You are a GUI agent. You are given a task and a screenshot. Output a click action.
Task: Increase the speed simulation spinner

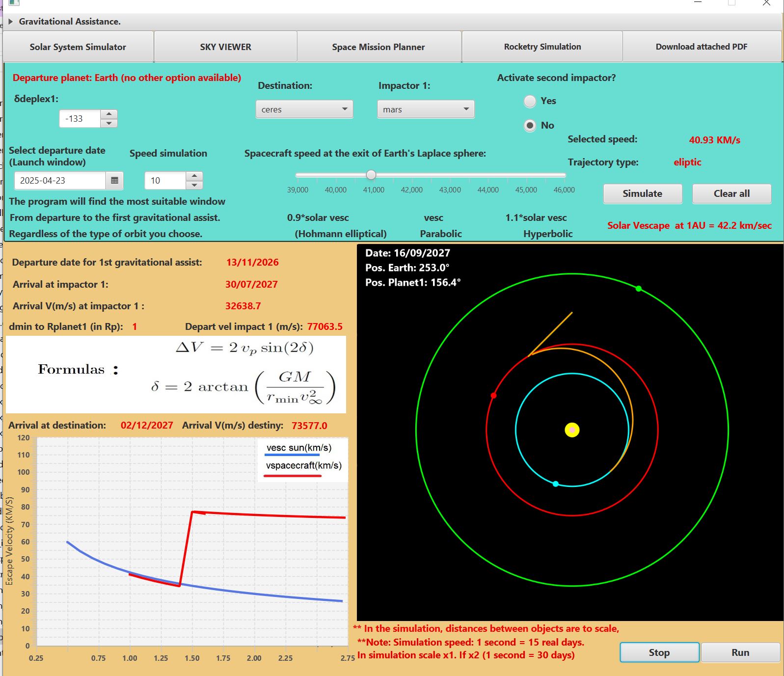point(194,176)
